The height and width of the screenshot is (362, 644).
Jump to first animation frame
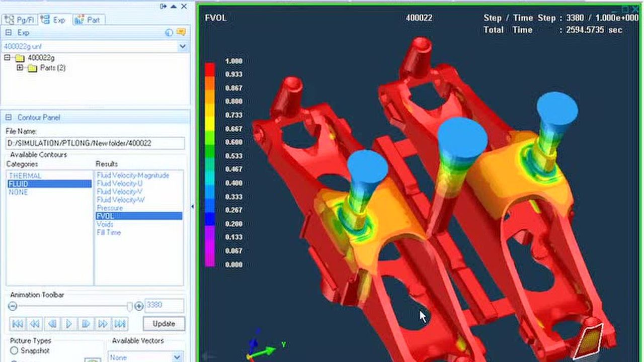(x=17, y=324)
